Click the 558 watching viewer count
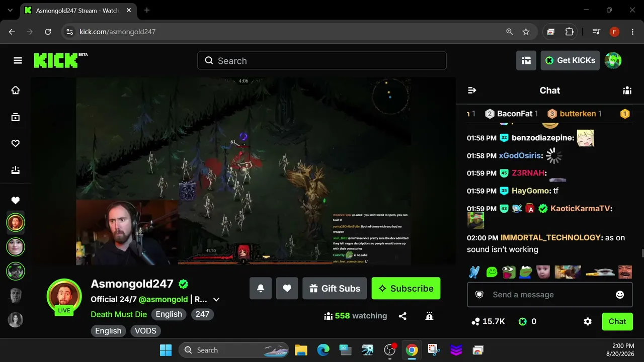The image size is (644, 362). [356, 316]
